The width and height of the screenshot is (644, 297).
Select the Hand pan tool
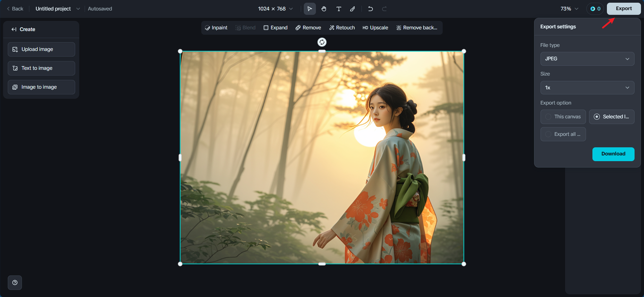click(324, 9)
